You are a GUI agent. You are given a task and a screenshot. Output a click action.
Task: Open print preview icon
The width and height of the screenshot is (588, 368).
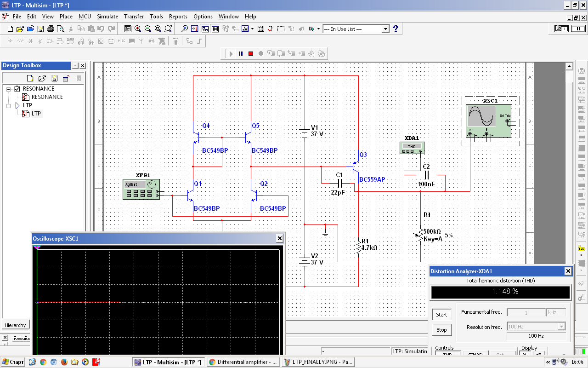60,29
